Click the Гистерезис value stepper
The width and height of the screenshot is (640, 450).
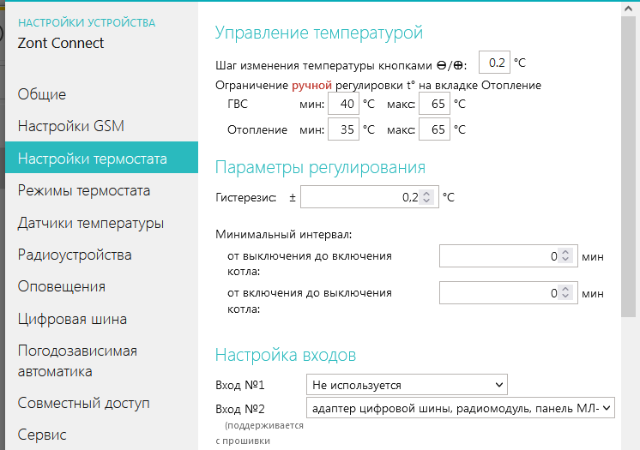[x=427, y=198]
